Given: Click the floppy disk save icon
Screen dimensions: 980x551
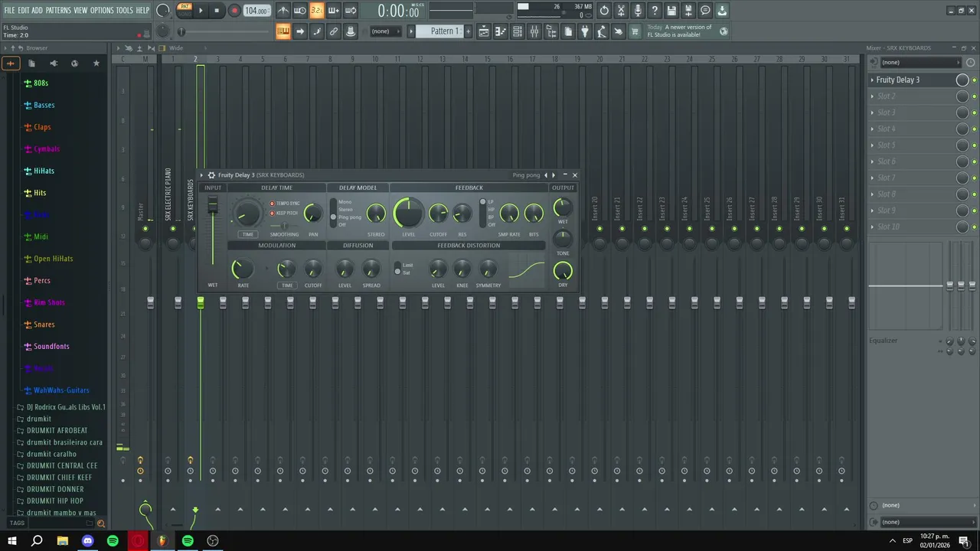Looking at the screenshot, I should click(671, 11).
